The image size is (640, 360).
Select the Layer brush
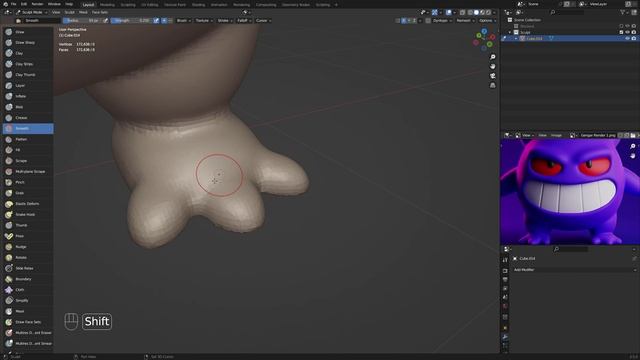click(x=28, y=85)
